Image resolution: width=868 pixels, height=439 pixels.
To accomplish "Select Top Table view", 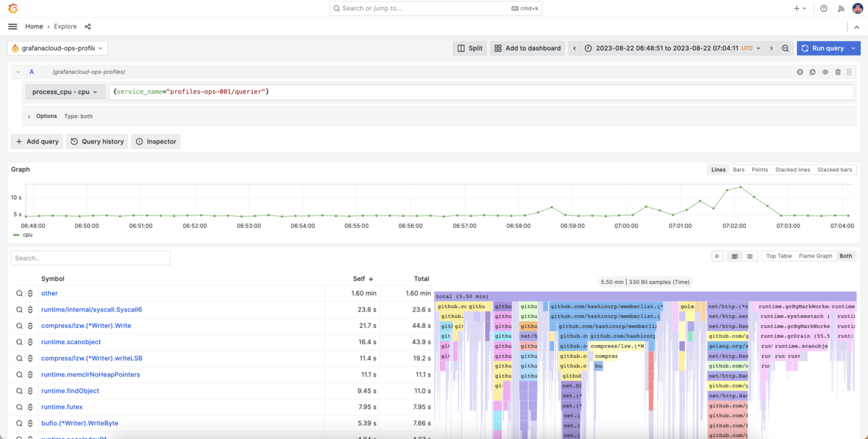I will point(778,256).
